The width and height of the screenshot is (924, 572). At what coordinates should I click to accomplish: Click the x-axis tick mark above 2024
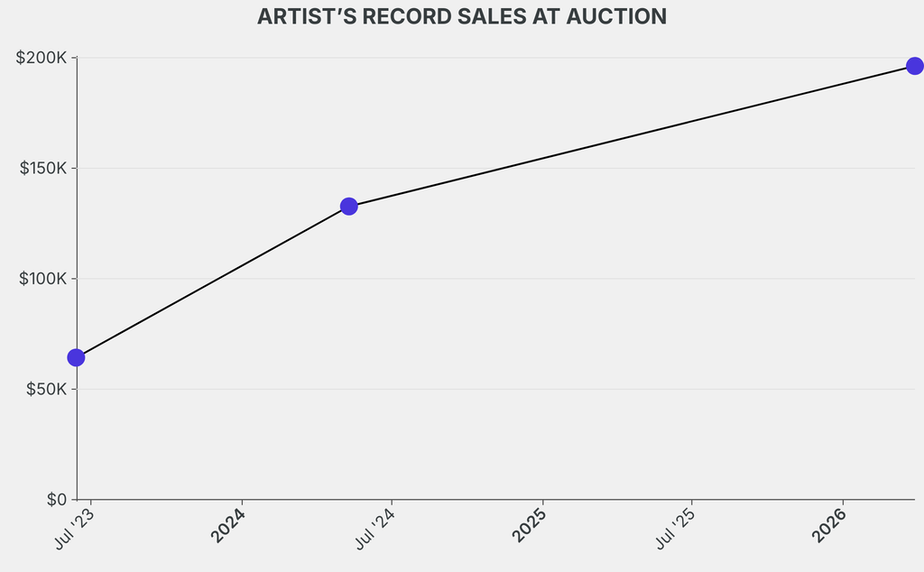point(242,503)
